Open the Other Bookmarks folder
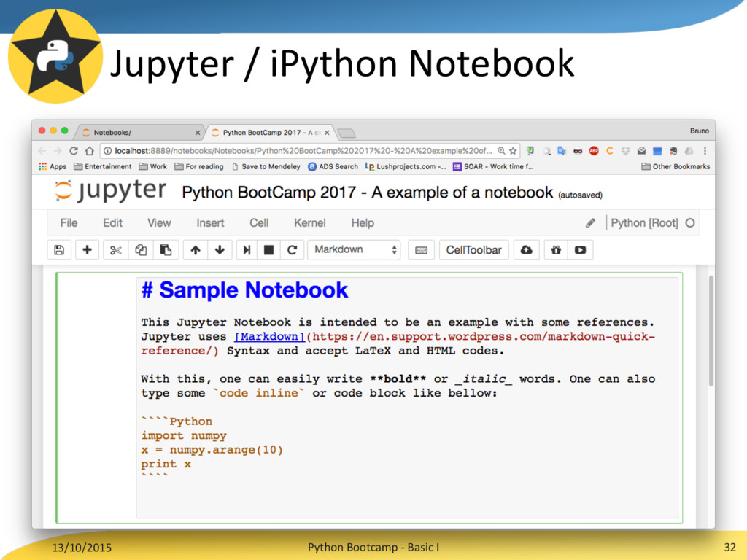This screenshot has height=560, width=747. click(676, 166)
